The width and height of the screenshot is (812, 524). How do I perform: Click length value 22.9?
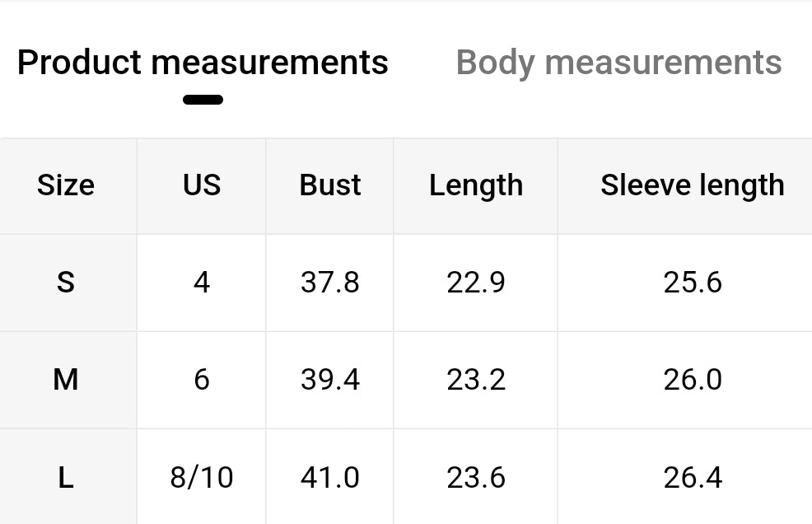click(476, 283)
